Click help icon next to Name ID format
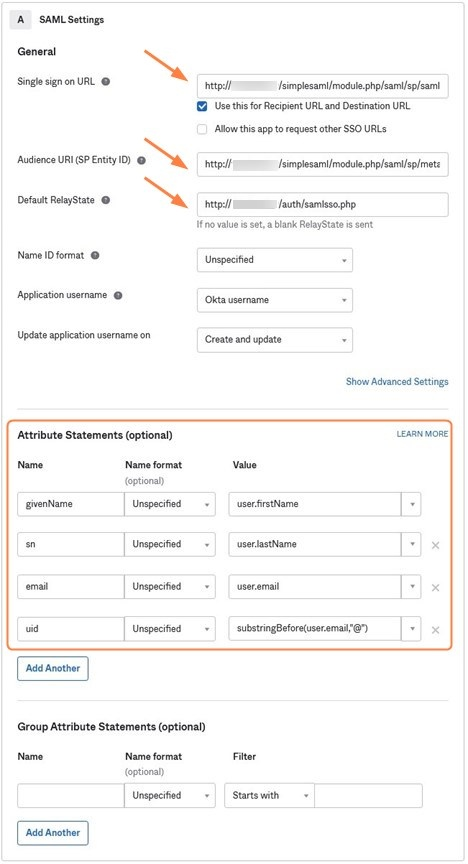Image resolution: width=468 pixels, height=864 pixels. tap(95, 256)
